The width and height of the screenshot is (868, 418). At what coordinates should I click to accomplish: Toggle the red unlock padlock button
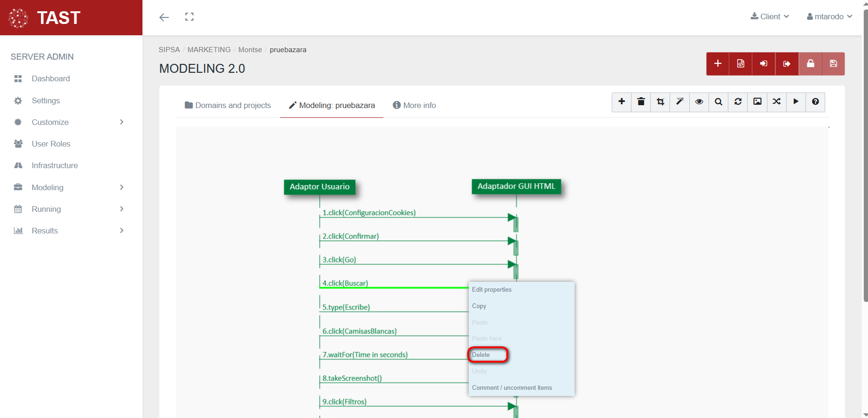(x=810, y=64)
